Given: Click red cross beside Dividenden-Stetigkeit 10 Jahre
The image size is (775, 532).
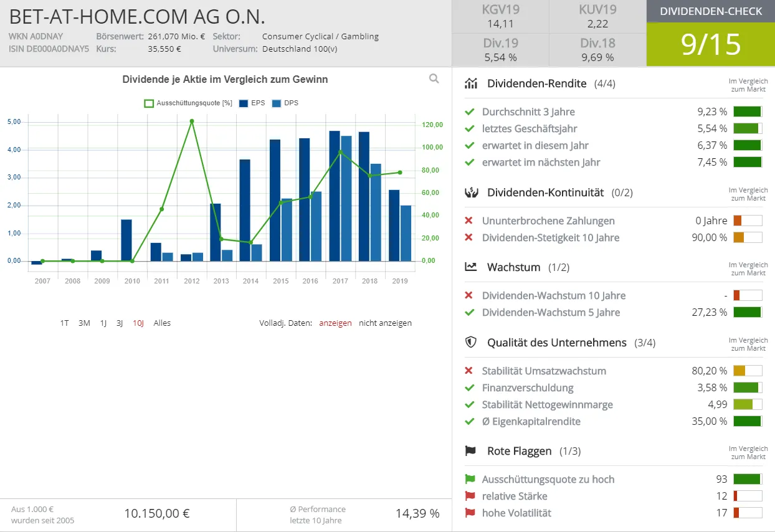Looking at the screenshot, I should [x=469, y=237].
